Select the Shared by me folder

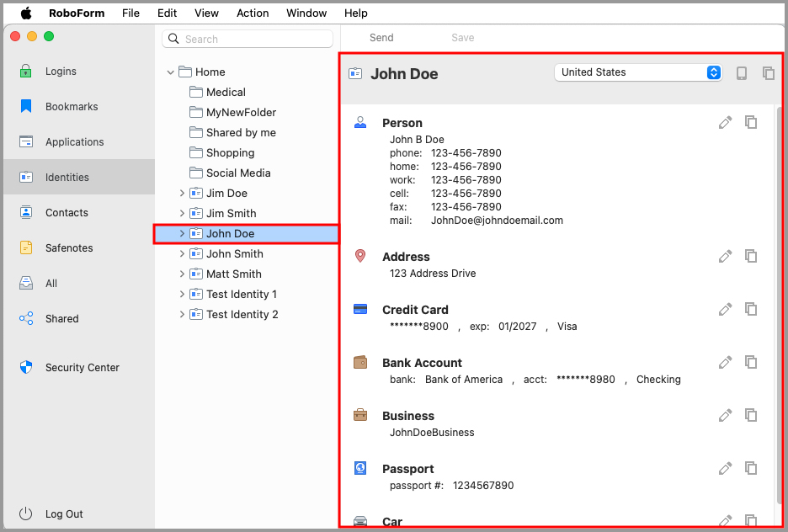pos(241,132)
